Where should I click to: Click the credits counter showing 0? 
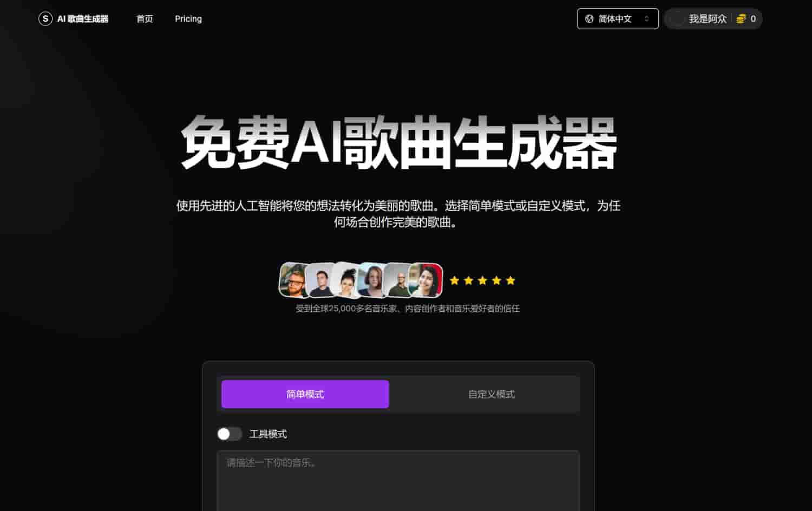[x=753, y=18]
